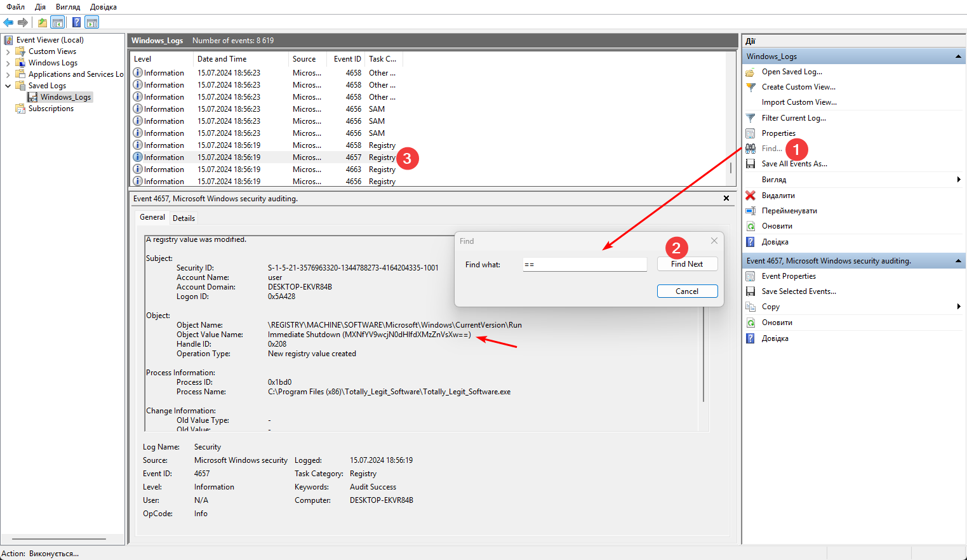The image size is (967, 560).
Task: Click the blue help question-mark toolbar icon
Action: (x=76, y=23)
